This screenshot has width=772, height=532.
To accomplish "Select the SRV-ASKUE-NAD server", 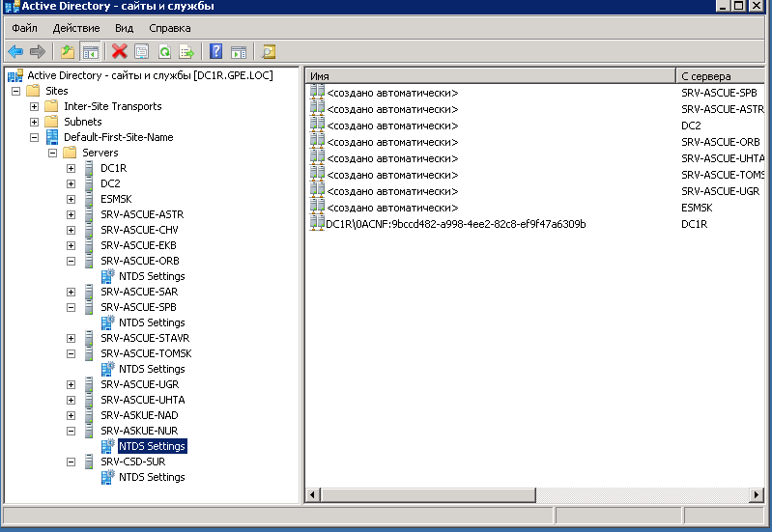I will click(x=139, y=415).
